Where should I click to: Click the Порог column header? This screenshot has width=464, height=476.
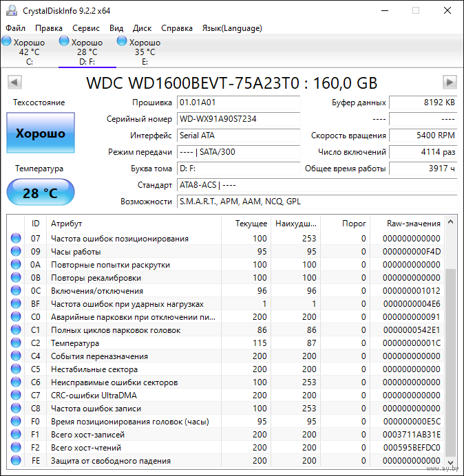(345, 224)
